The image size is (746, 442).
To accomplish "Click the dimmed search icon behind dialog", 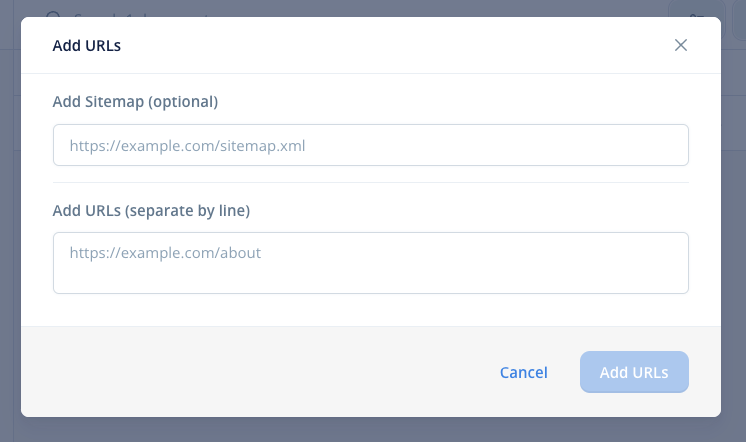I will 53,14.
